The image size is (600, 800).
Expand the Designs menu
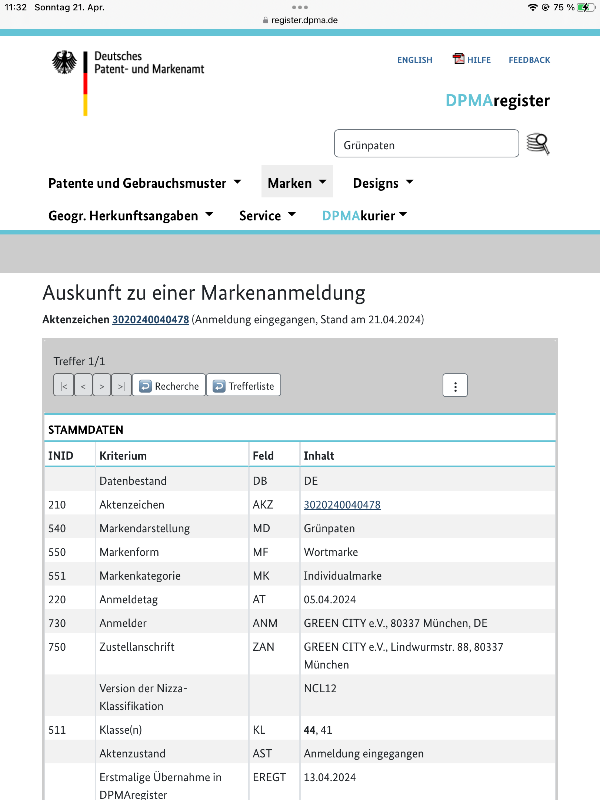click(383, 183)
